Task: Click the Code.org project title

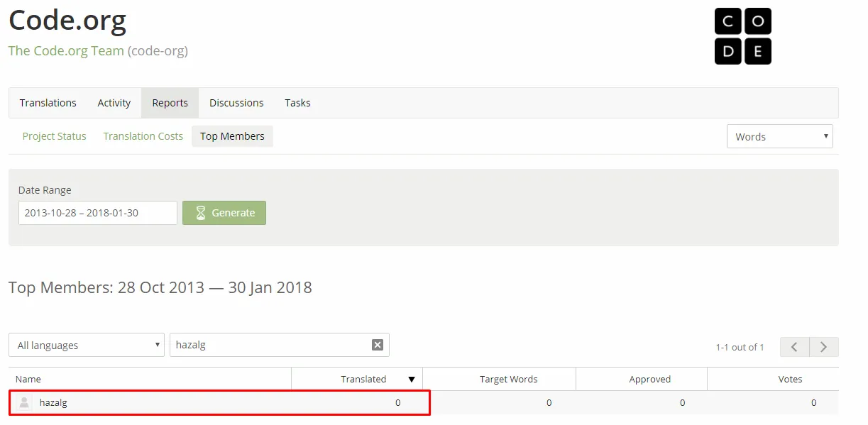Action: click(x=67, y=20)
